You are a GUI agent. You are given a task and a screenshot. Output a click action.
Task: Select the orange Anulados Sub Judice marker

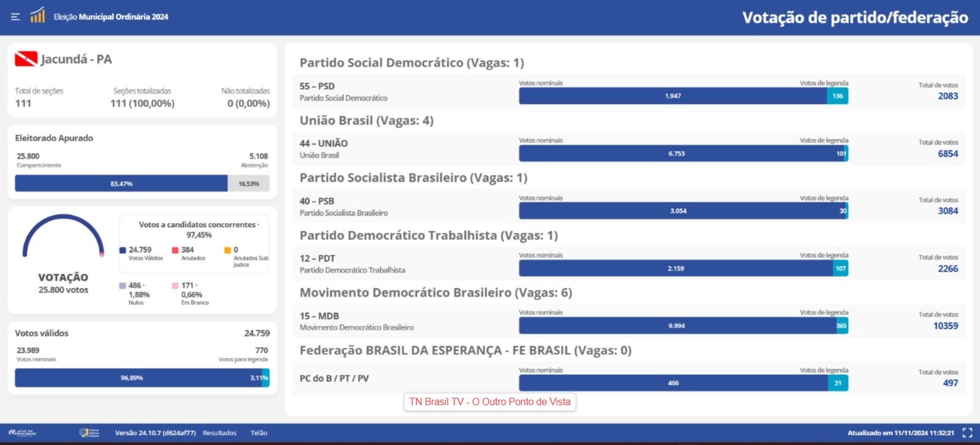(227, 250)
